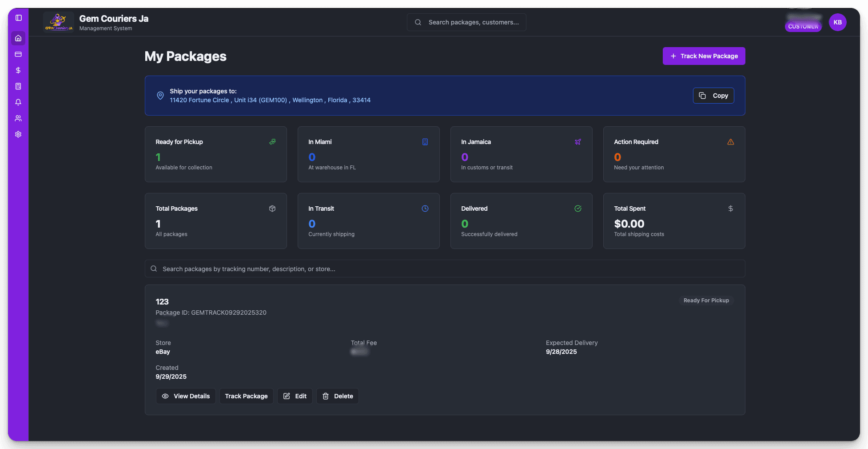
Task: Select the packages card icon in sidebar
Action: click(18, 54)
